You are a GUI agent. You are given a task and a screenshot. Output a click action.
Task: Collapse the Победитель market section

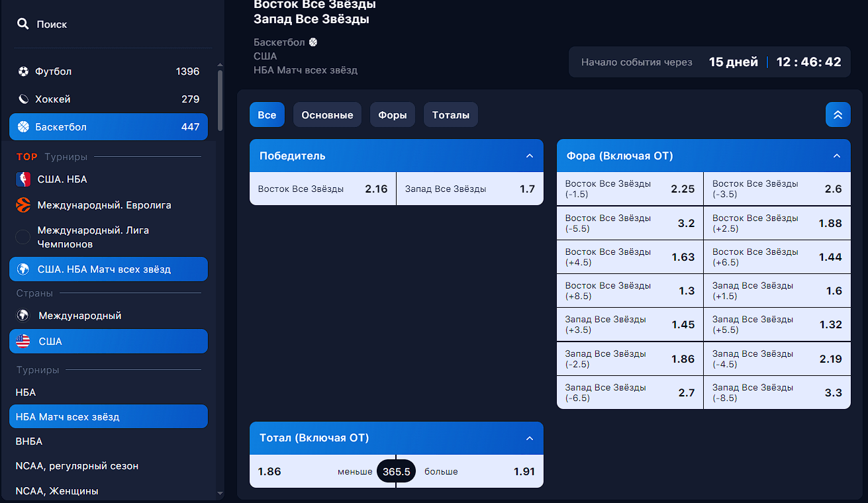(529, 156)
